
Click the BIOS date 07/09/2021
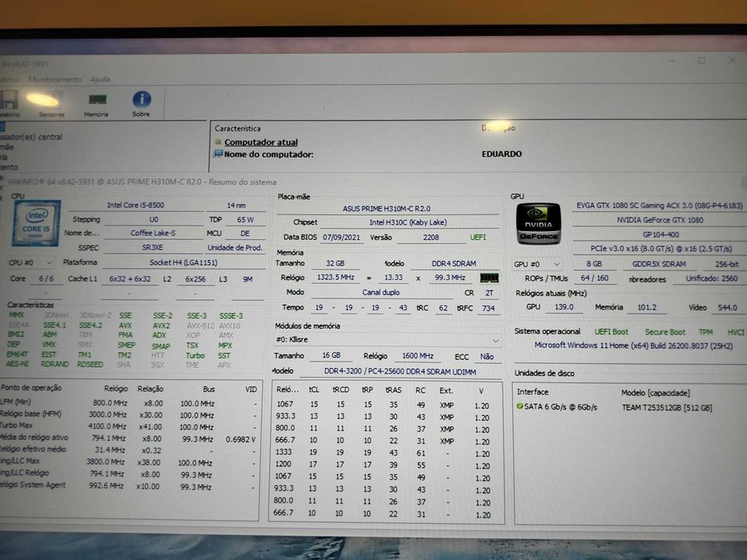click(x=341, y=237)
